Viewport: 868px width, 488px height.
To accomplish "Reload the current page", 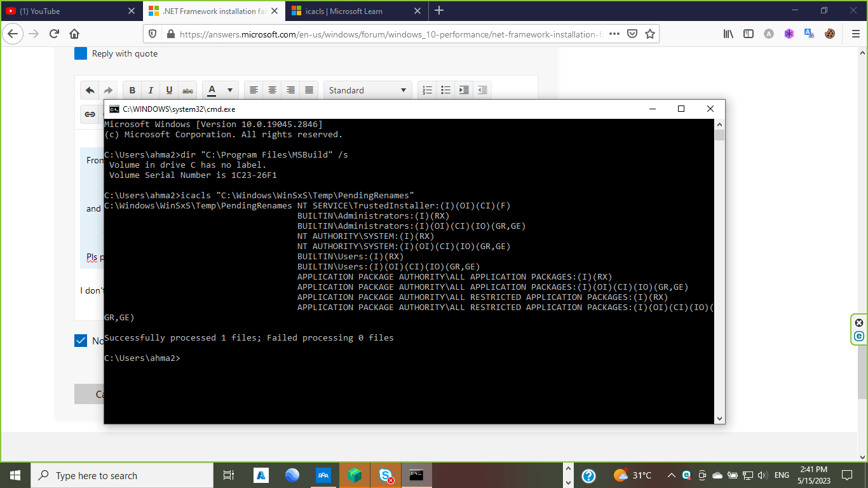I will pos(54,34).
